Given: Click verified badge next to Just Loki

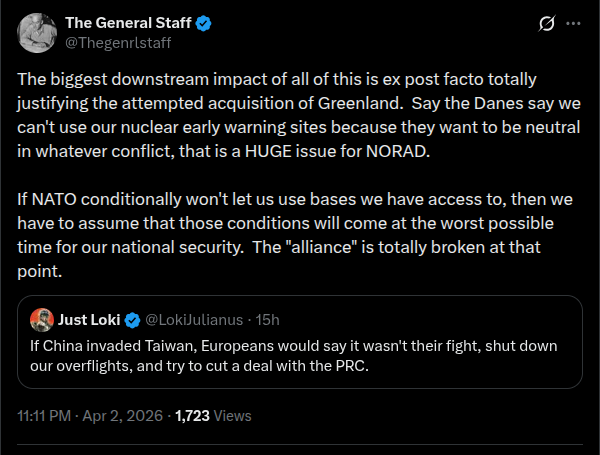Looking at the screenshot, I should point(130,320).
